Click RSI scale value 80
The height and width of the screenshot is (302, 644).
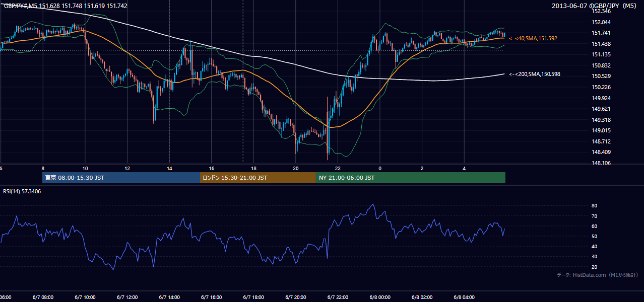pos(594,206)
